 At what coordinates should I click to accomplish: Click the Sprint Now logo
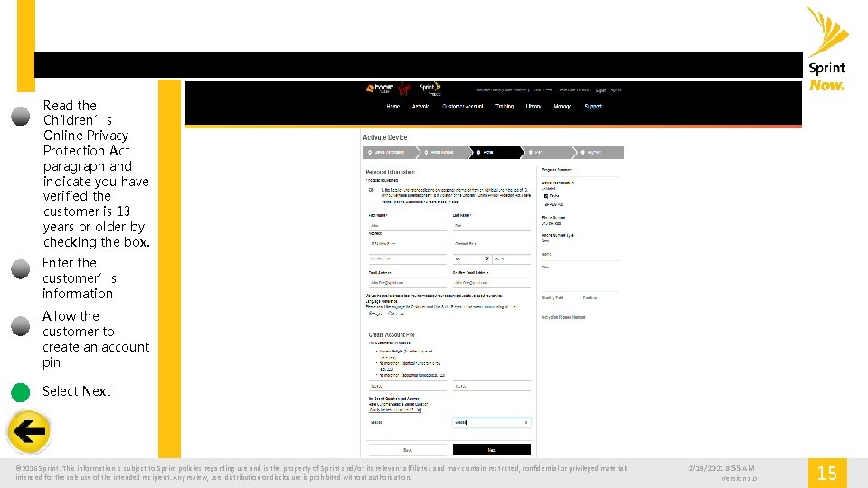[x=827, y=50]
